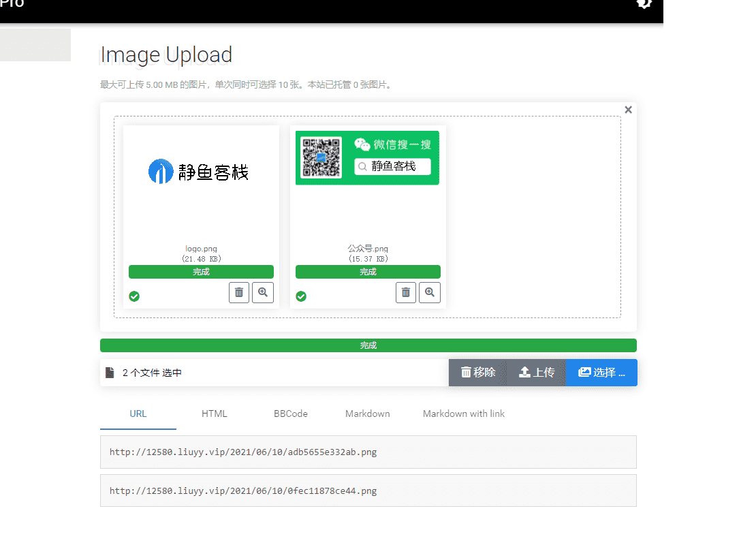Select the Markdown tab
The image size is (756, 545).
click(368, 414)
